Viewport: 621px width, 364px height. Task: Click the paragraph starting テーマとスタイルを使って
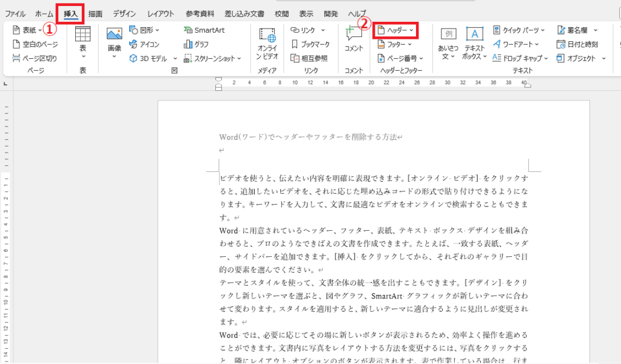[x=374, y=302]
